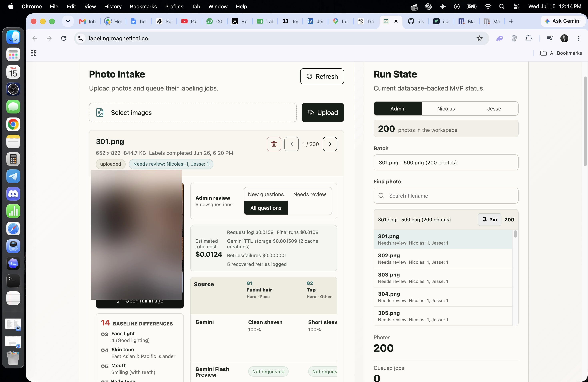Open the All Bookmarks folder

coord(561,53)
